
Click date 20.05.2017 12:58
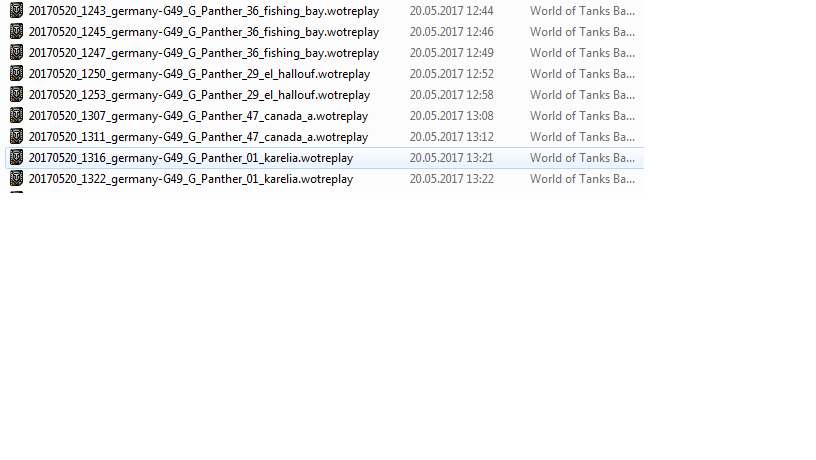452,95
